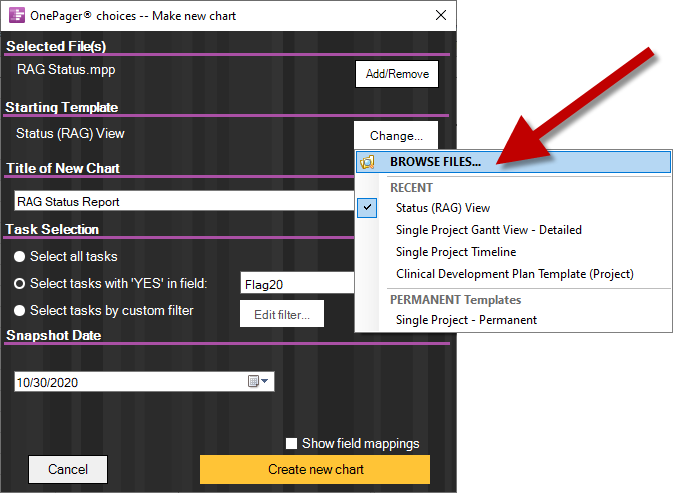Click the RAG Status Report title field

coord(185,201)
